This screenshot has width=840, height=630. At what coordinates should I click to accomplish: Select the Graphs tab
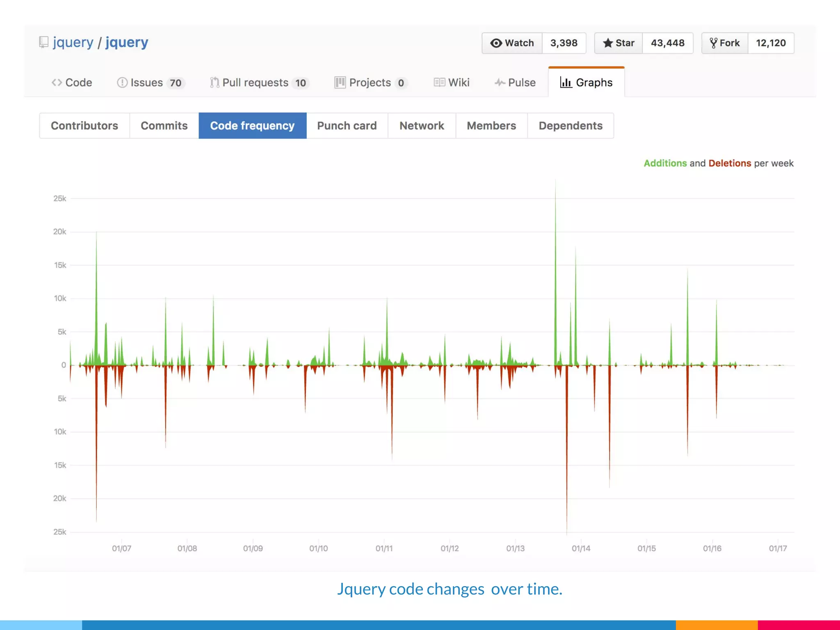[x=586, y=82]
